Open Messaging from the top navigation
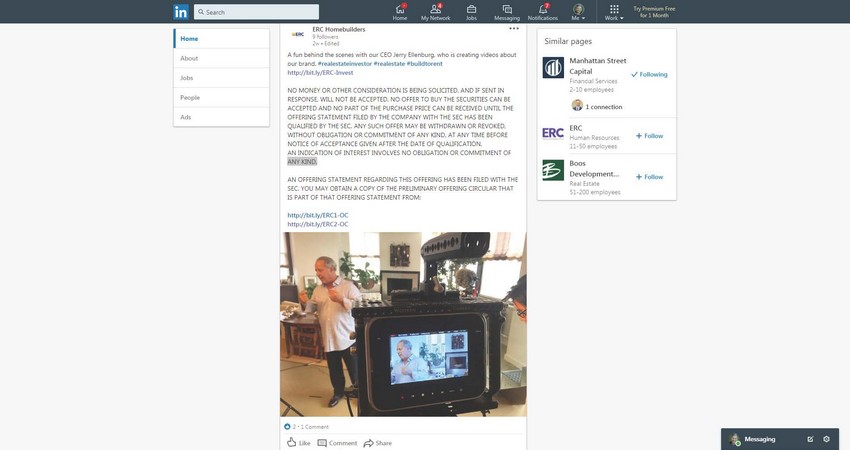 tap(506, 12)
